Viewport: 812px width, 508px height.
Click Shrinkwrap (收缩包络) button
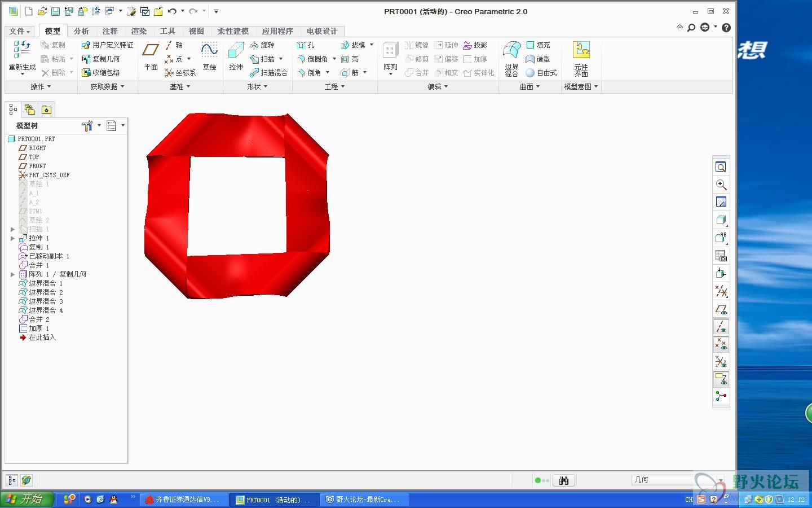point(101,72)
